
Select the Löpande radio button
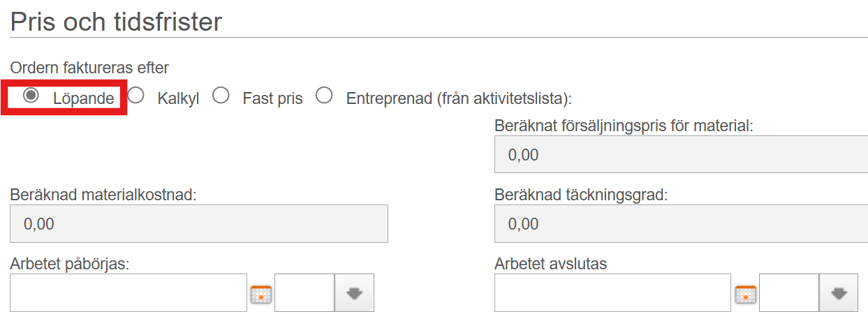(31, 96)
